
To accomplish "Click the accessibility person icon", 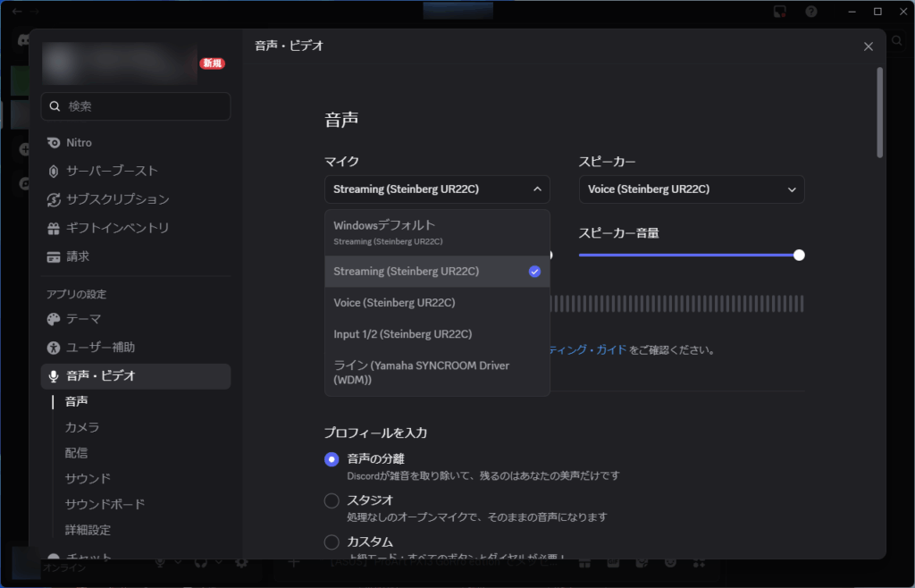I will pos(54,348).
